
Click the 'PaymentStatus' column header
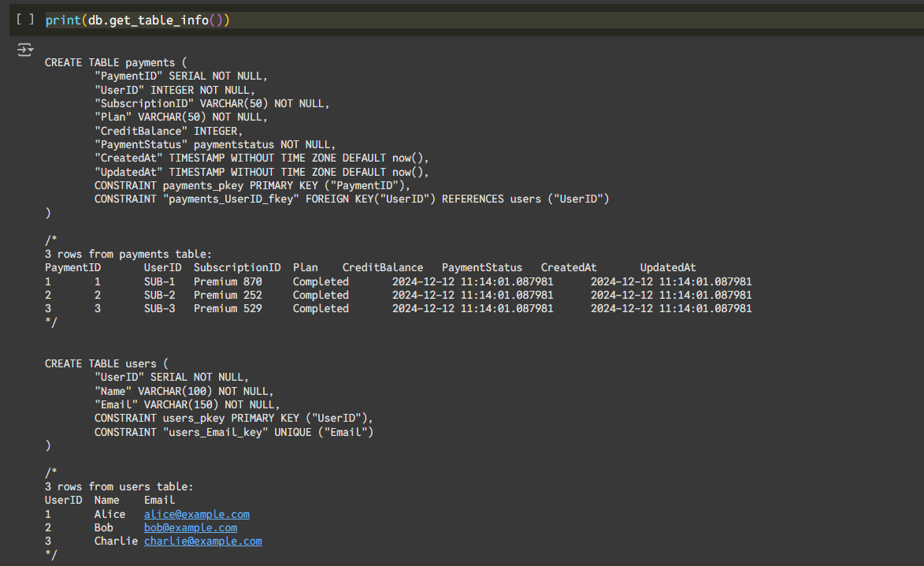pyautogui.click(x=482, y=268)
